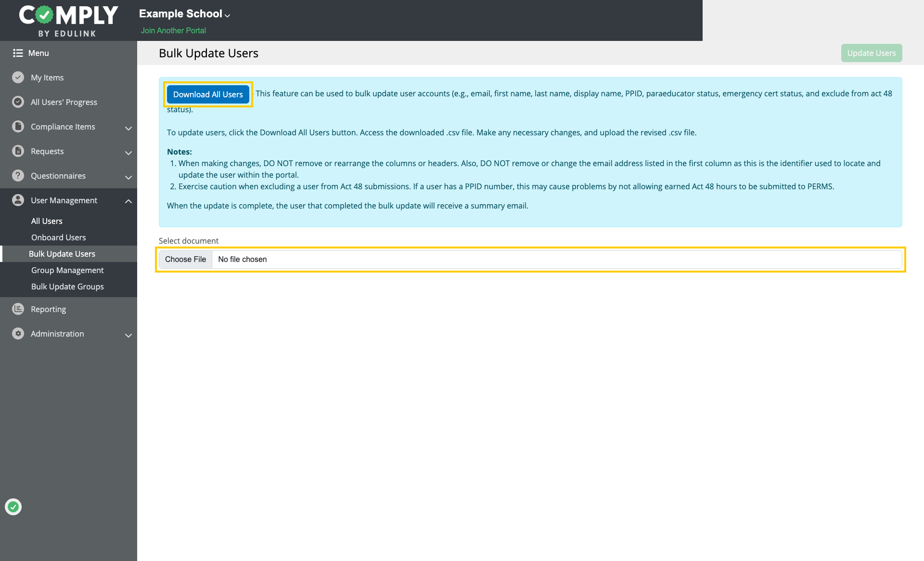Click the Join Another Portal link
This screenshot has width=924, height=561.
click(x=173, y=30)
